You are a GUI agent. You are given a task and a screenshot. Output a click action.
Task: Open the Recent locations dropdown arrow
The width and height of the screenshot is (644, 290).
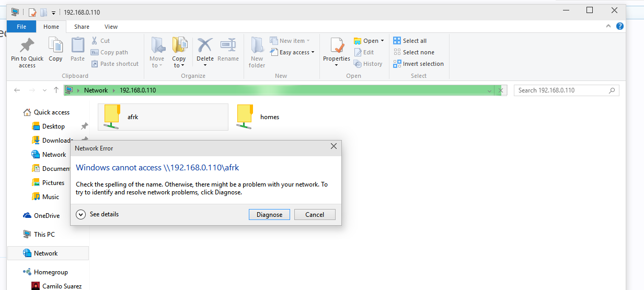pos(44,91)
